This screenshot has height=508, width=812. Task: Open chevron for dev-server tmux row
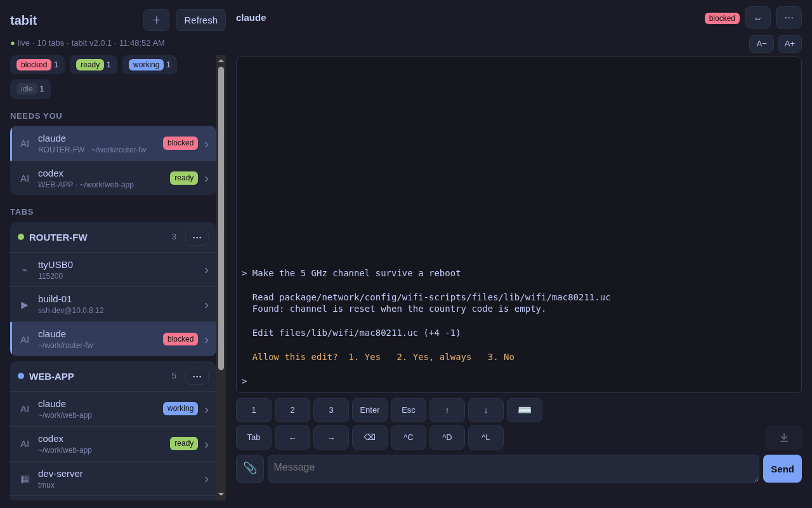pyautogui.click(x=206, y=479)
